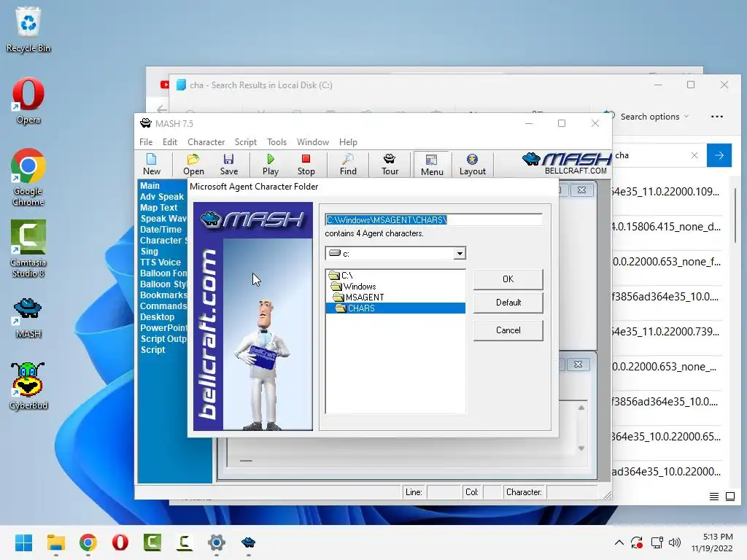
Task: Click the MASH Bellcraft.com logo in toolbar
Action: (x=566, y=163)
